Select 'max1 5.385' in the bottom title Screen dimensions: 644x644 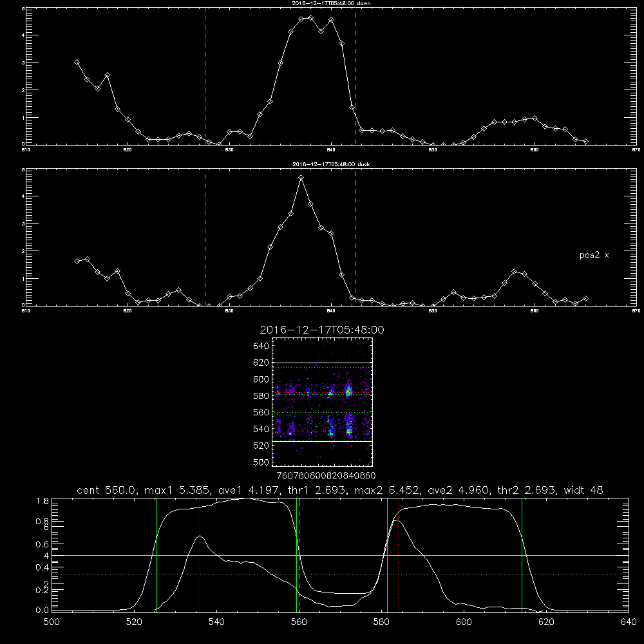175,490
